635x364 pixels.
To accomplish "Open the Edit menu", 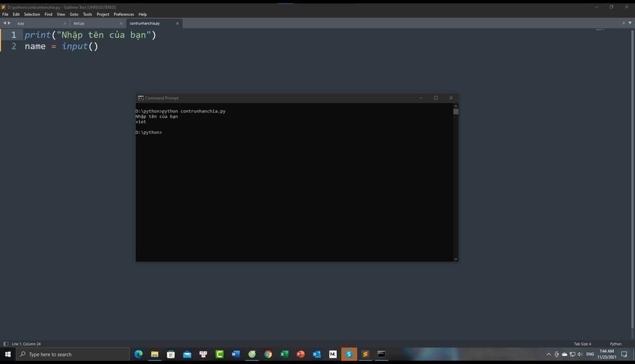I will click(x=16, y=14).
